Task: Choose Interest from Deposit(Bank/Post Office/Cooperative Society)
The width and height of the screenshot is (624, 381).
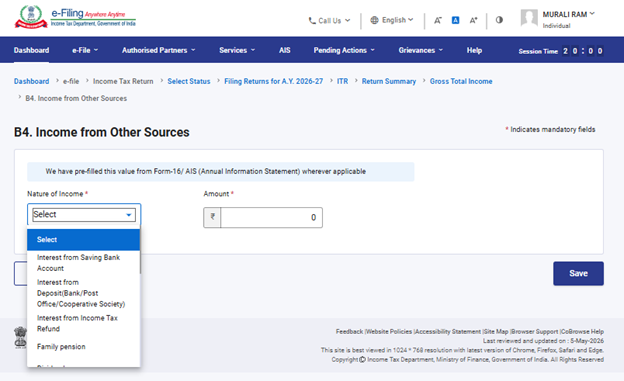Action: 84,293
